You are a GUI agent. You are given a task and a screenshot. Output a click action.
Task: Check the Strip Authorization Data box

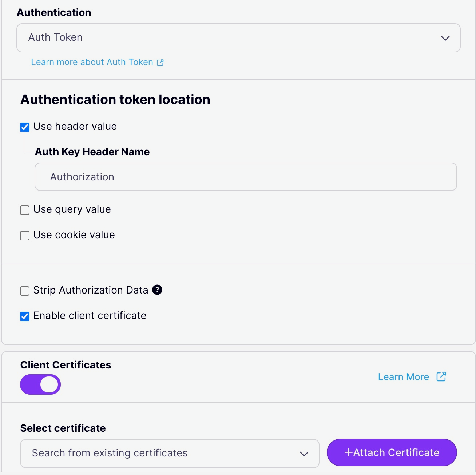coord(24,291)
